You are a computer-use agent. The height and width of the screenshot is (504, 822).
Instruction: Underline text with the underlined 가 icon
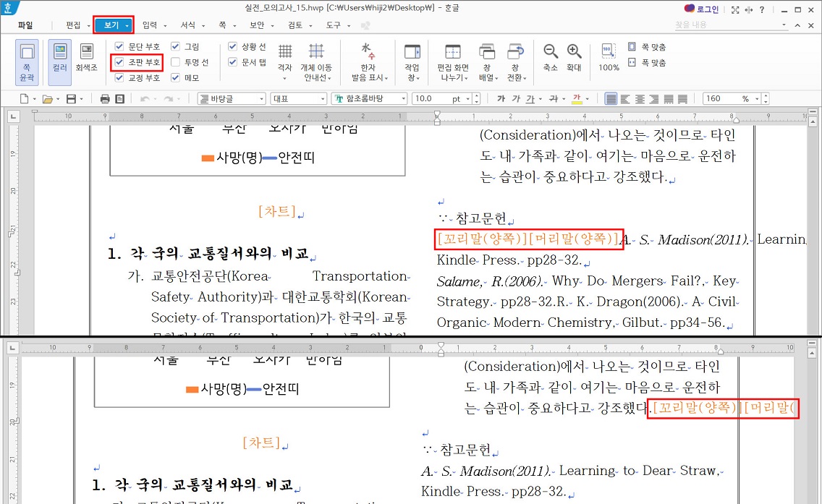[x=530, y=98]
